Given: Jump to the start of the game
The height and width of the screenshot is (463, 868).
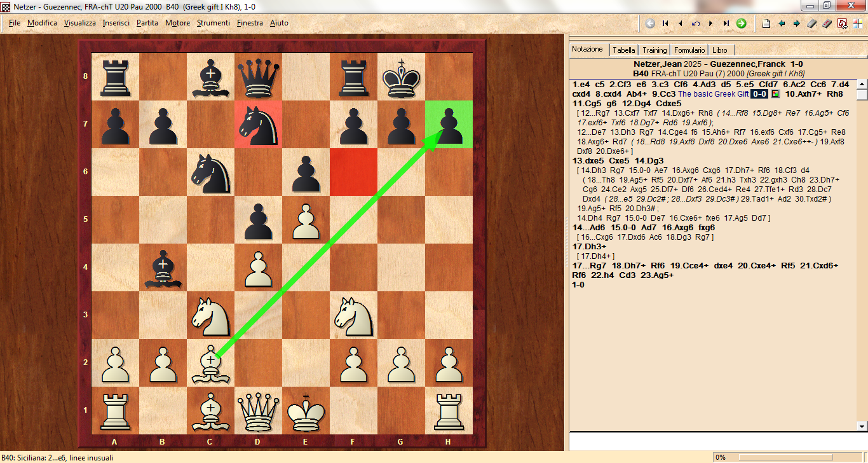Looking at the screenshot, I should tap(665, 24).
